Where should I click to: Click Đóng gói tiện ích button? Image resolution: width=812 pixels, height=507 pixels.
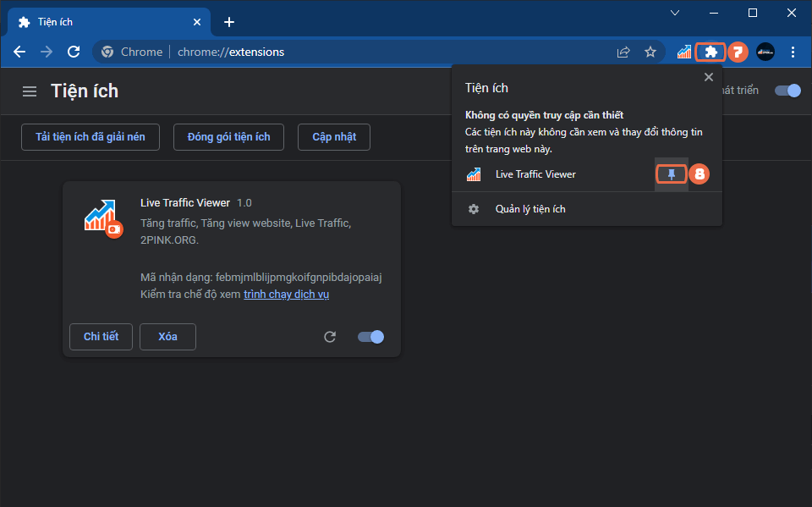point(228,137)
